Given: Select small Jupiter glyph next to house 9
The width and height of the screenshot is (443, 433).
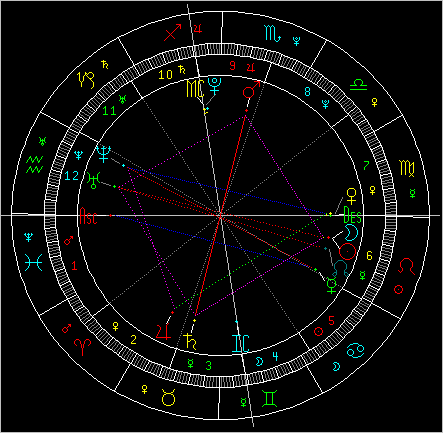Looking at the screenshot, I should click(251, 68).
